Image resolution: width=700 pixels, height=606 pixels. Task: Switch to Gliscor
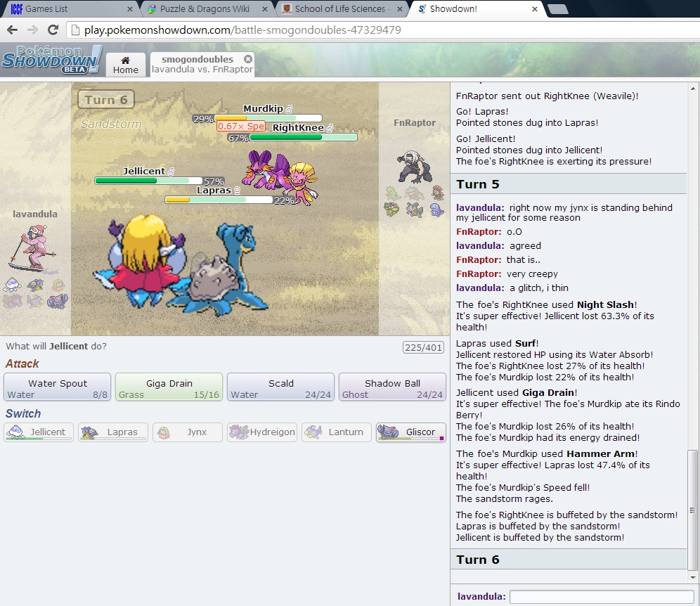[411, 432]
